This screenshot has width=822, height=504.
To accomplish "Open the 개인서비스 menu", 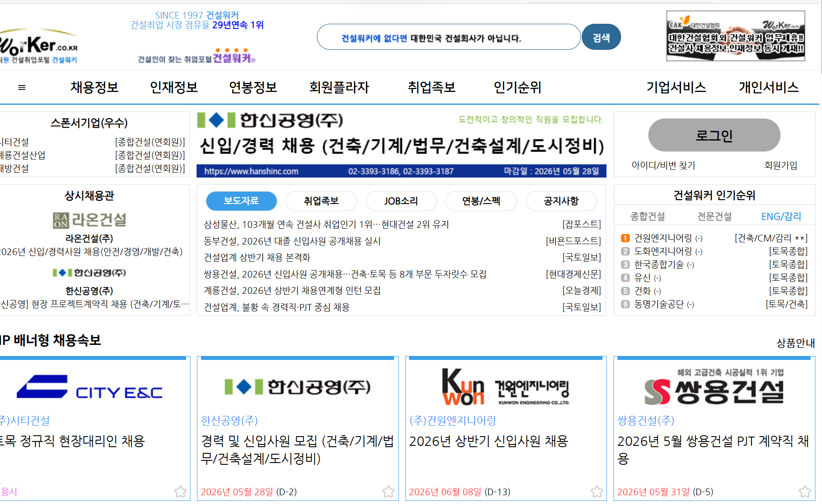I will pyautogui.click(x=769, y=87).
